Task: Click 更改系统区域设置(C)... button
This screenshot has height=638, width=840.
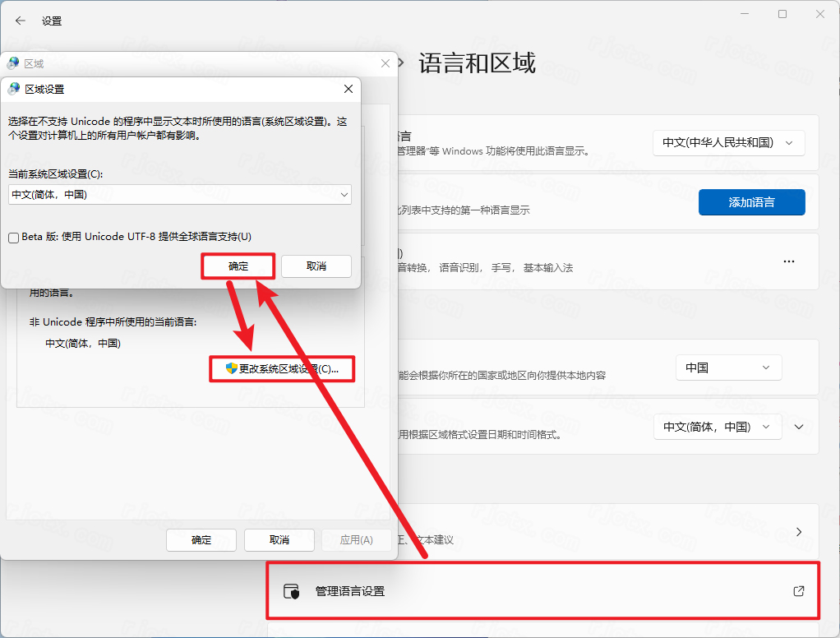Action: (282, 369)
